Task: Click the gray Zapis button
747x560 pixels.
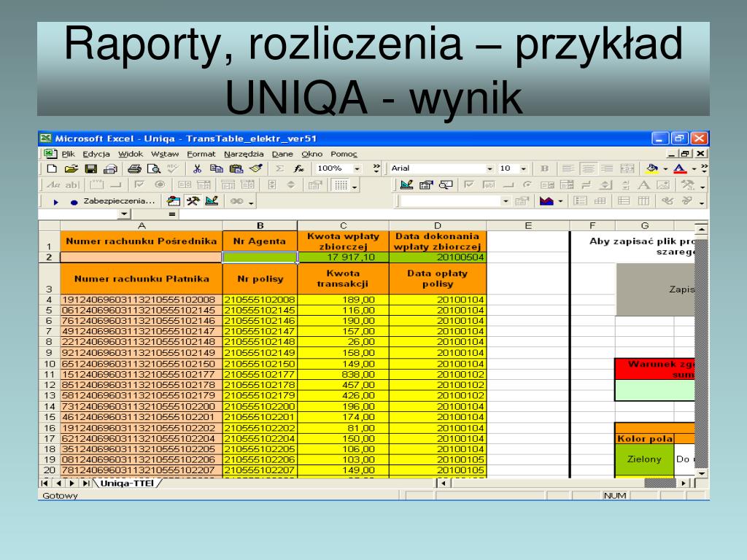Action: point(655,289)
